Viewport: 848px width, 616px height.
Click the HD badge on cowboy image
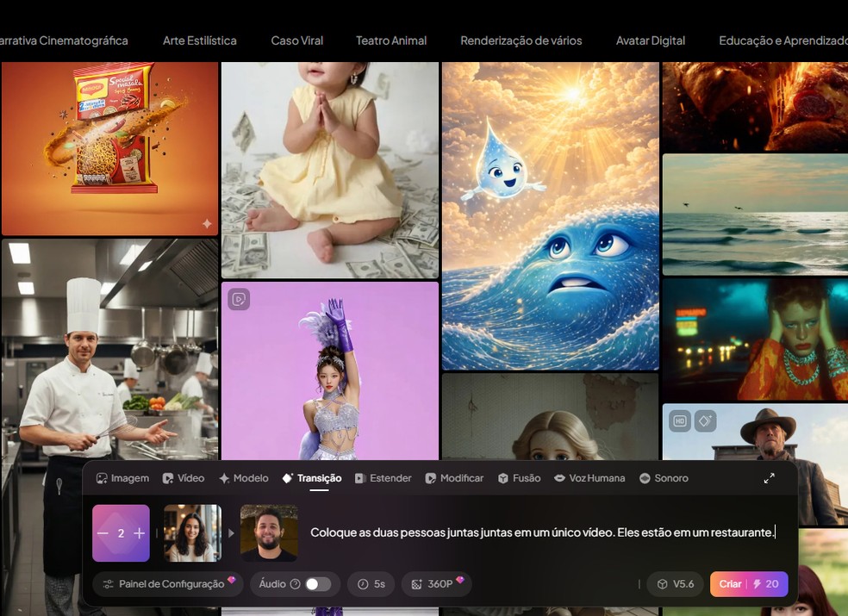point(680,420)
